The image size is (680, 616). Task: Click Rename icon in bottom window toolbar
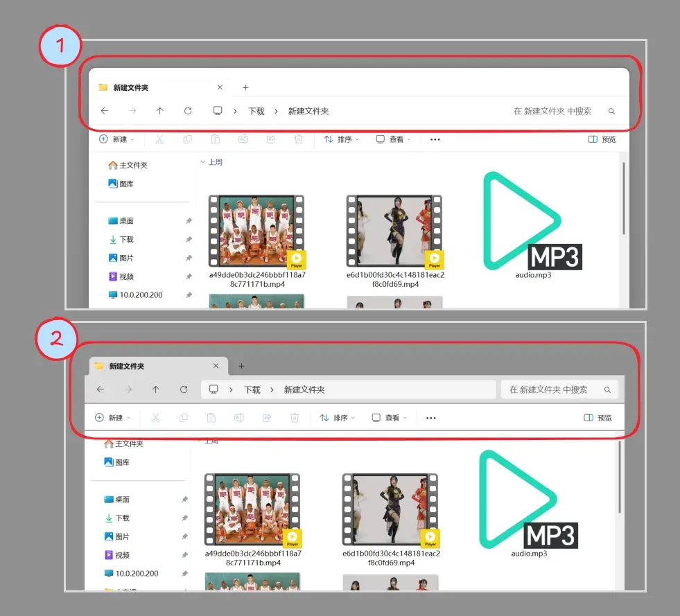coord(239,418)
